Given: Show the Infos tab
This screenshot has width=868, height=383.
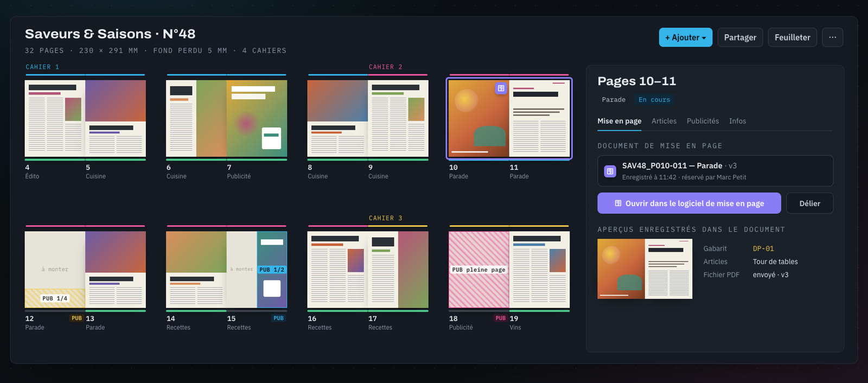Looking at the screenshot, I should [737, 121].
